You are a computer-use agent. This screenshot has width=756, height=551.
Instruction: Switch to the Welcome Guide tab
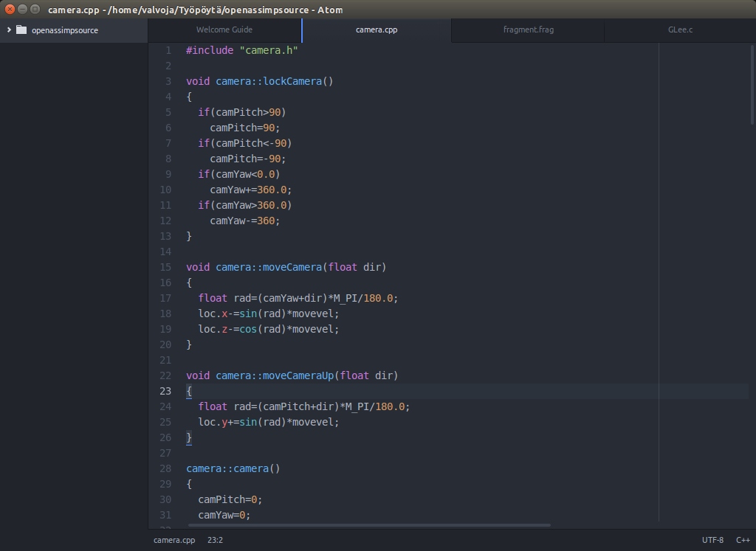[x=224, y=30]
